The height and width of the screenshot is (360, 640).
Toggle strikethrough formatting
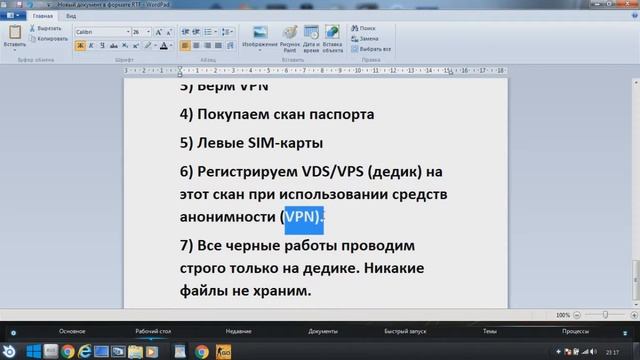coord(114,45)
